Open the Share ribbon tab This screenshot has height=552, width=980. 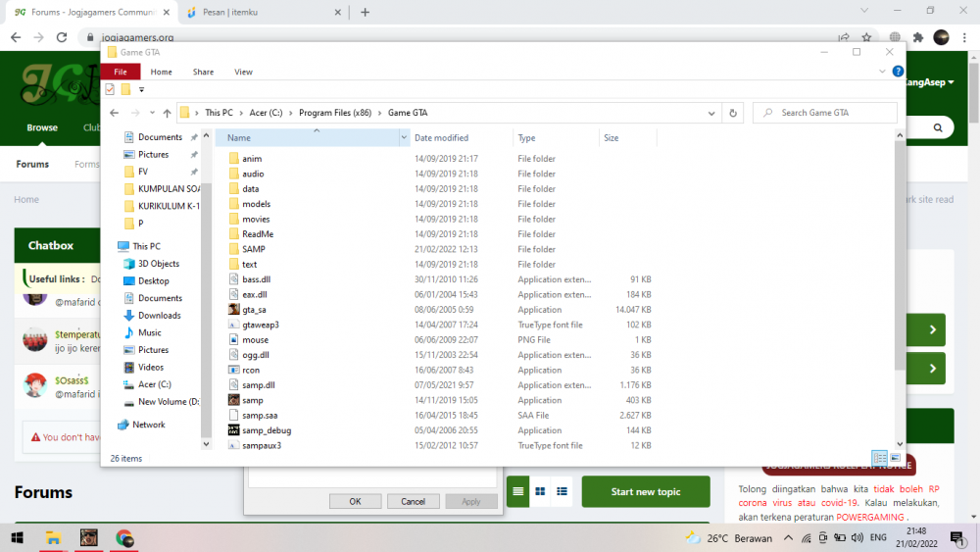(203, 72)
